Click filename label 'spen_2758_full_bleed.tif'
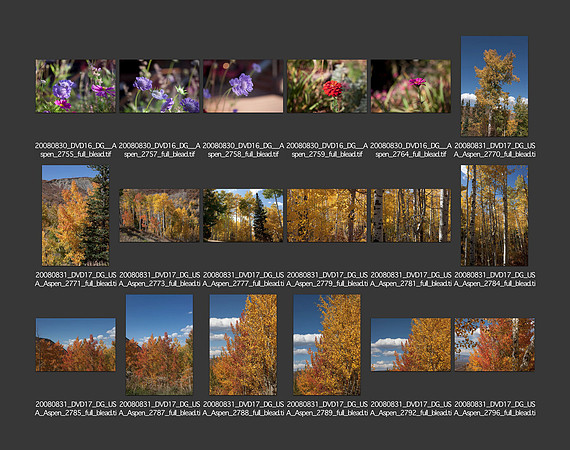 pos(243,154)
